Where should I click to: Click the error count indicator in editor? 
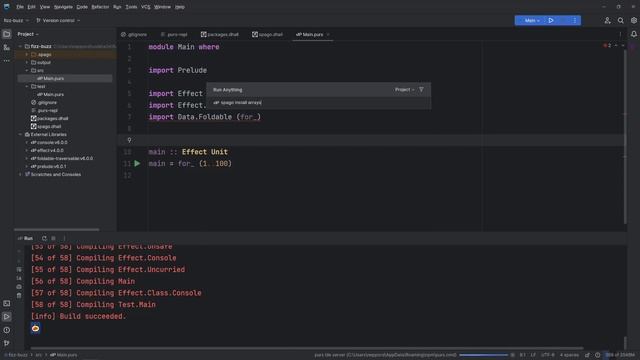[607, 46]
